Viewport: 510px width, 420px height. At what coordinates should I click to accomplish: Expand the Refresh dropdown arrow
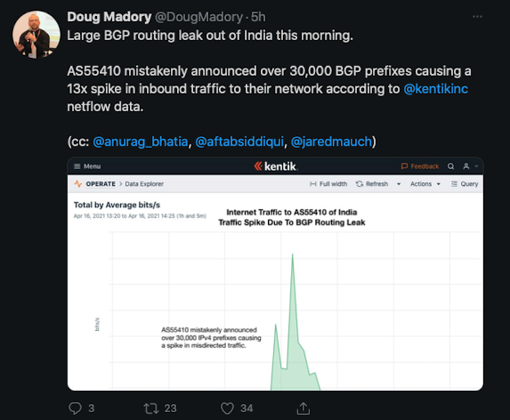[x=399, y=184]
